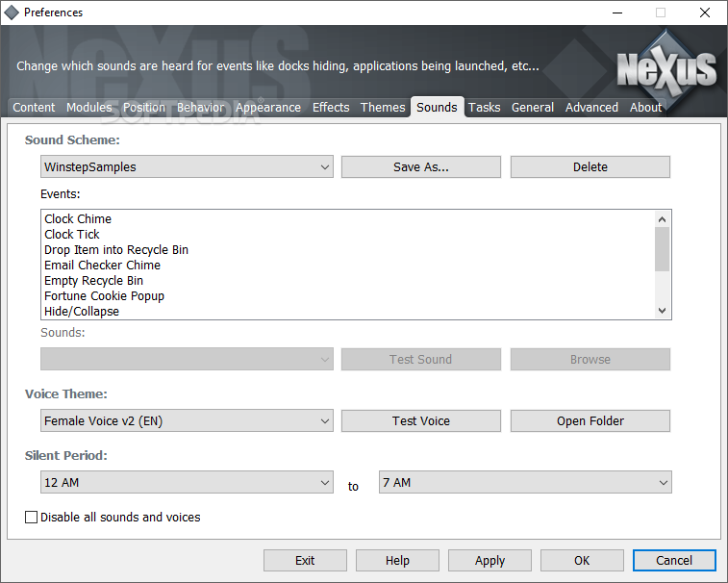Cancel the Preferences dialog

pos(674,560)
